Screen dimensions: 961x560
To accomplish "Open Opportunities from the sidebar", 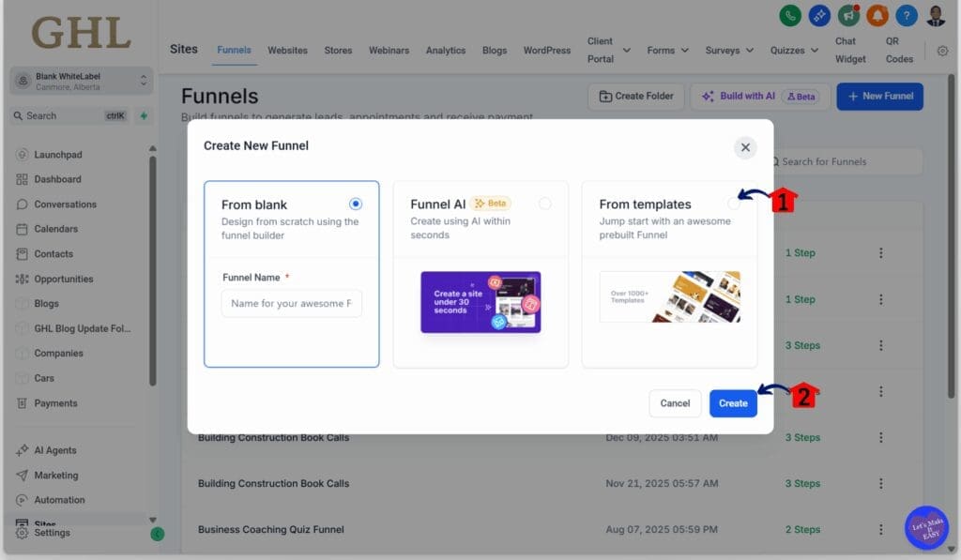I will (23, 279).
